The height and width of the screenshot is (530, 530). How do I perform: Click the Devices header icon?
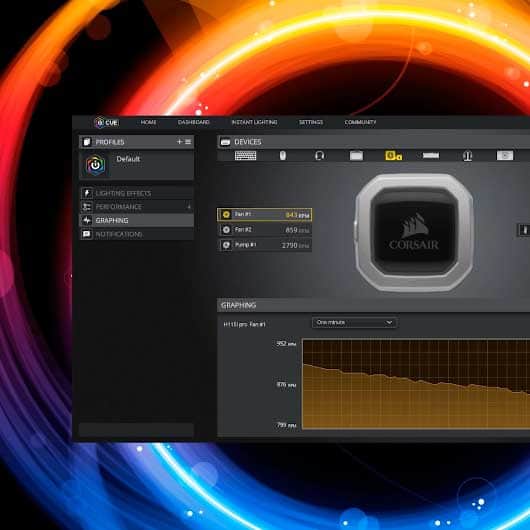click(x=225, y=142)
